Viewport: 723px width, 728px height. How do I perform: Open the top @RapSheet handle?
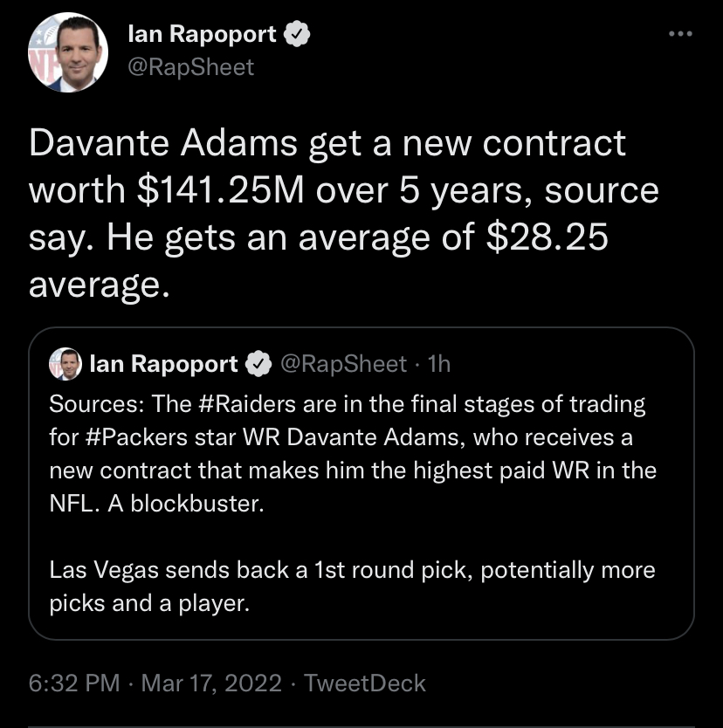pos(191,67)
